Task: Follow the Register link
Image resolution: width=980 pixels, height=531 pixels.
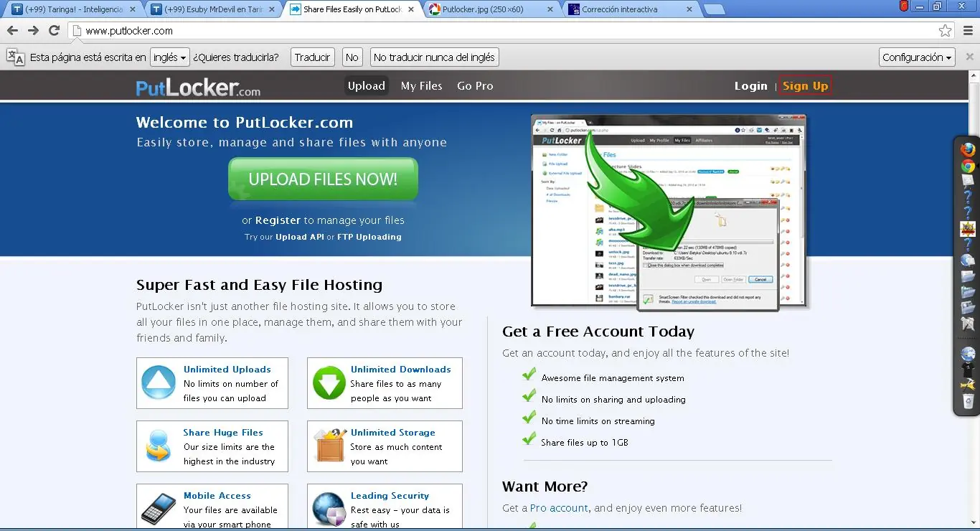Action: tap(278, 220)
